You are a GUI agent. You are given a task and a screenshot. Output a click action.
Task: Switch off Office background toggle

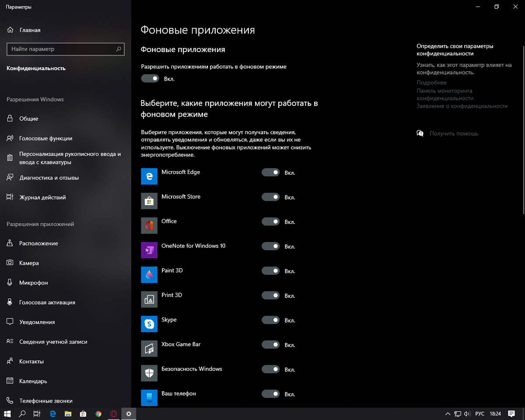click(x=270, y=221)
